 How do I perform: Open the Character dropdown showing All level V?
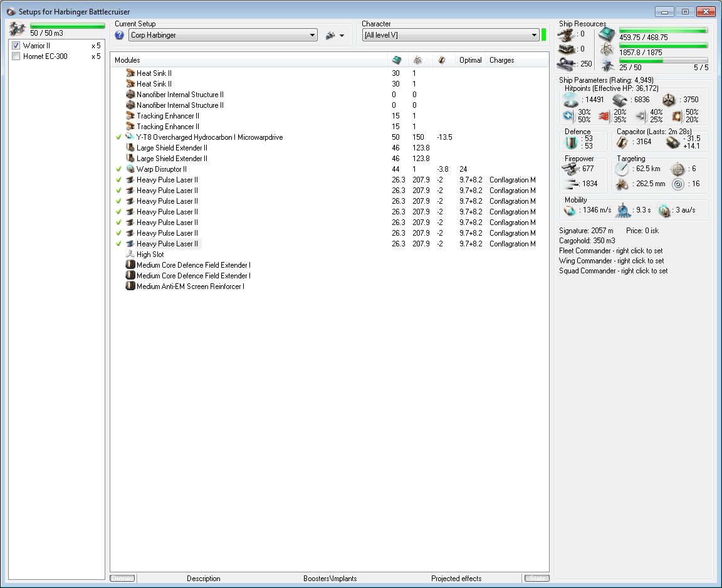(x=451, y=35)
